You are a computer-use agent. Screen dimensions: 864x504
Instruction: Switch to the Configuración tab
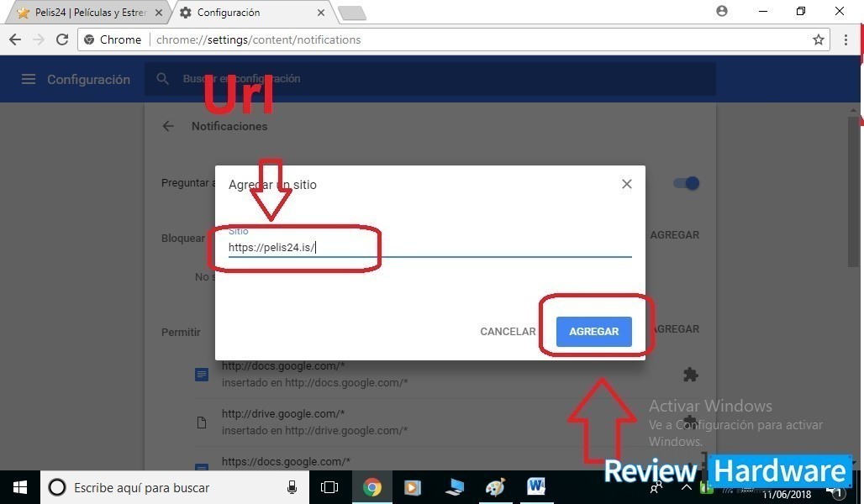pos(250,12)
